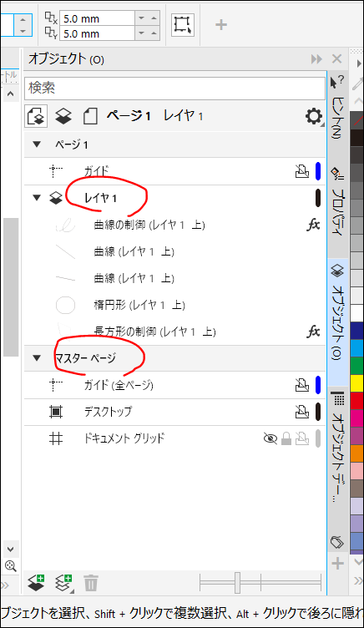Select the ドキュメント グリッド row
364x628 pixels.
pyautogui.click(x=174, y=438)
